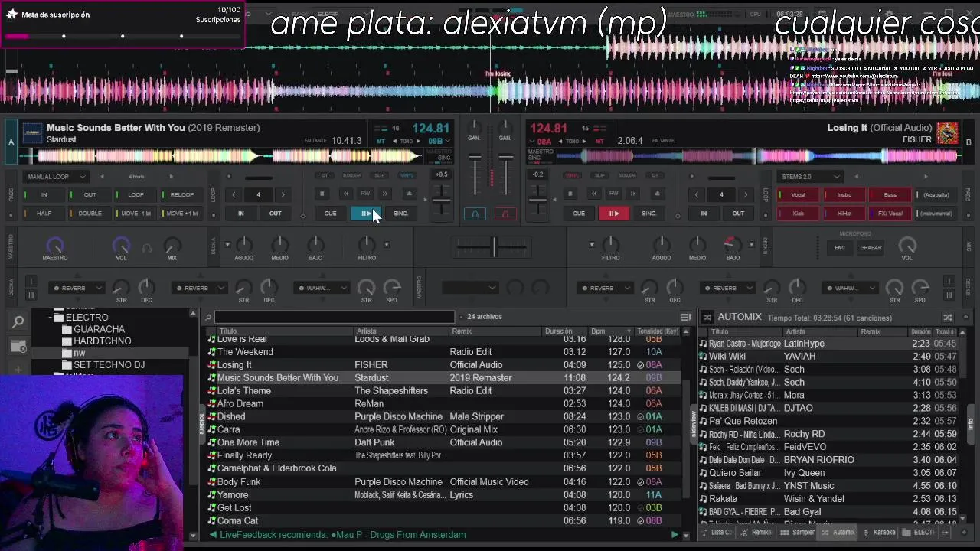Toggle the Bass stem pad
Image resolution: width=980 pixels, height=551 pixels.
[x=890, y=194]
